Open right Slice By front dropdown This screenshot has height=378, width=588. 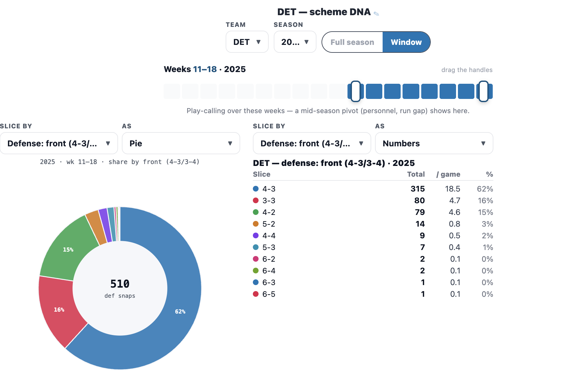pyautogui.click(x=312, y=143)
